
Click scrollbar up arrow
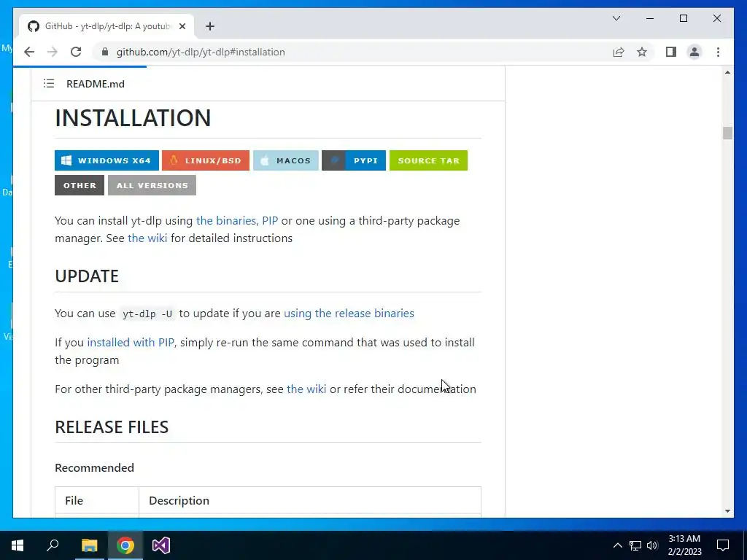point(727,72)
